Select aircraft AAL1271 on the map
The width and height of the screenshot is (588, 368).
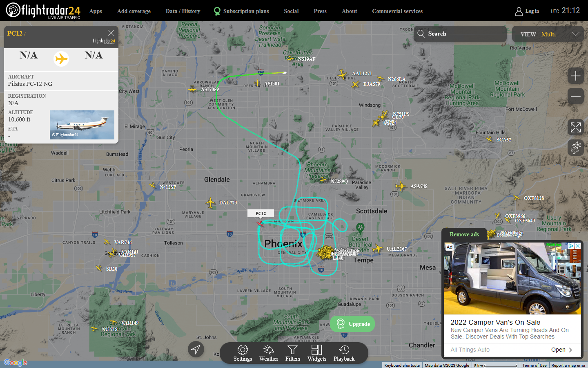coord(343,74)
